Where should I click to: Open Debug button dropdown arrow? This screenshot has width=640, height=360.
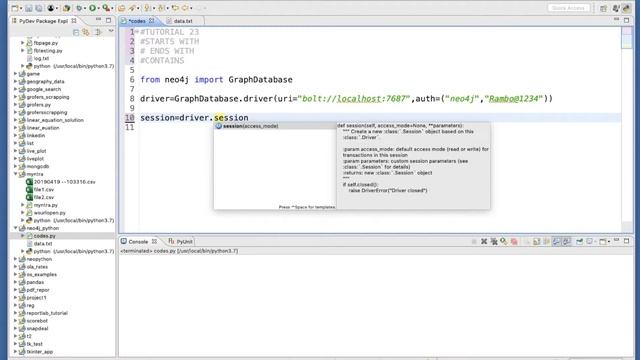click(x=84, y=8)
